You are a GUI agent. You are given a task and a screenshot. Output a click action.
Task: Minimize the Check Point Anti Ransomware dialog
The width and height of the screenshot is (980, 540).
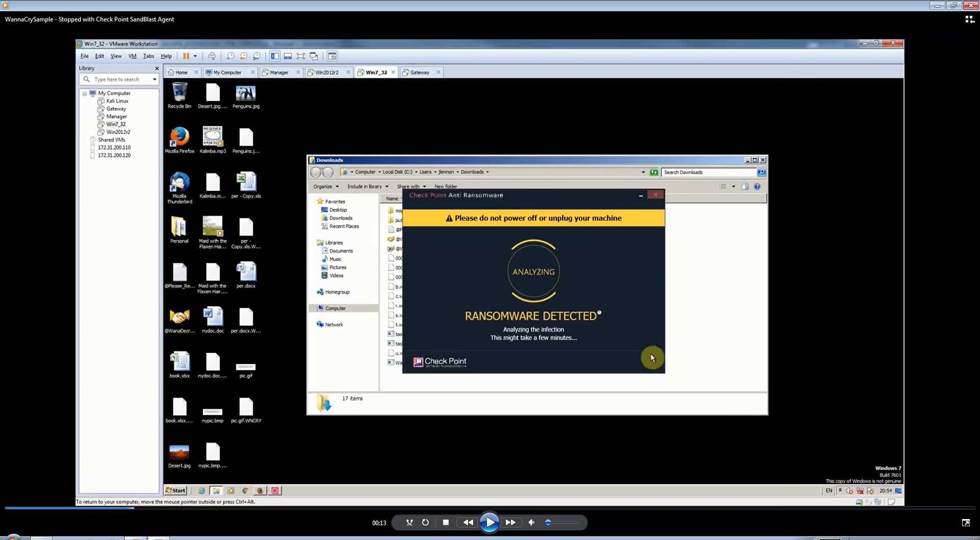(641, 195)
